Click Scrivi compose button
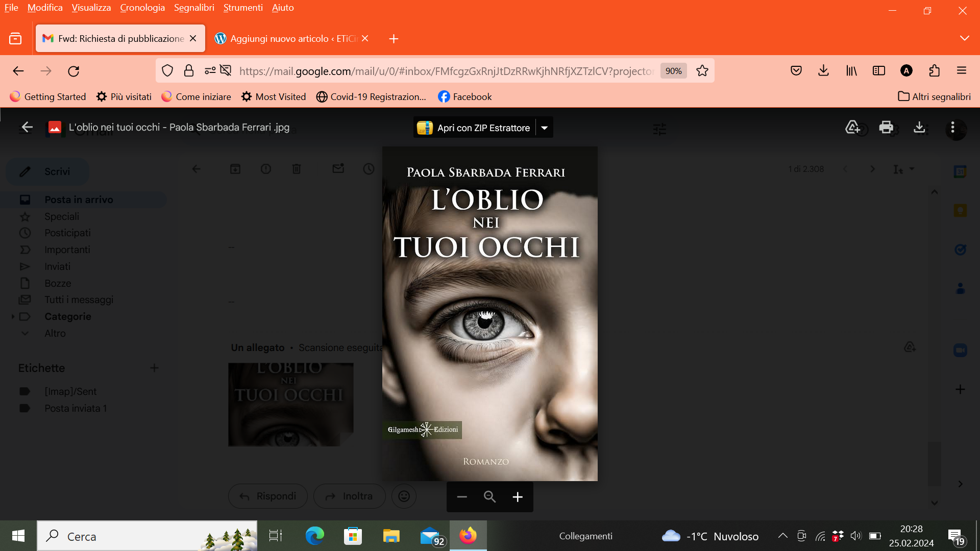 pos(47,172)
